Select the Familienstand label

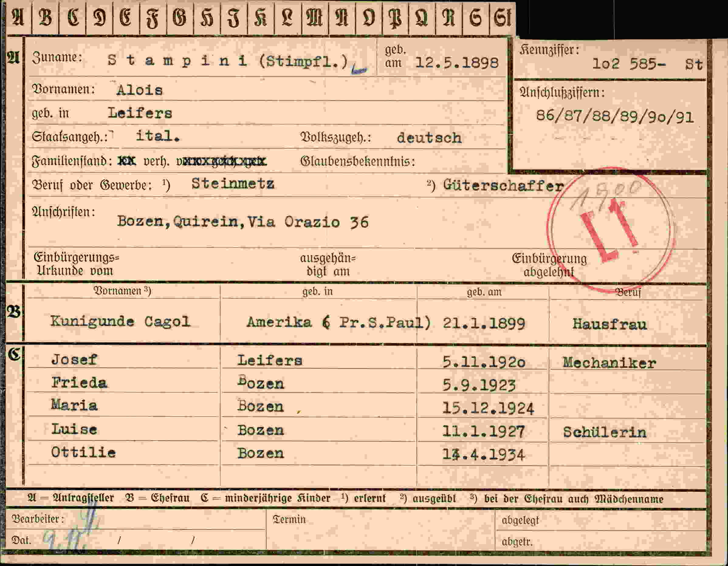pyautogui.click(x=72, y=162)
